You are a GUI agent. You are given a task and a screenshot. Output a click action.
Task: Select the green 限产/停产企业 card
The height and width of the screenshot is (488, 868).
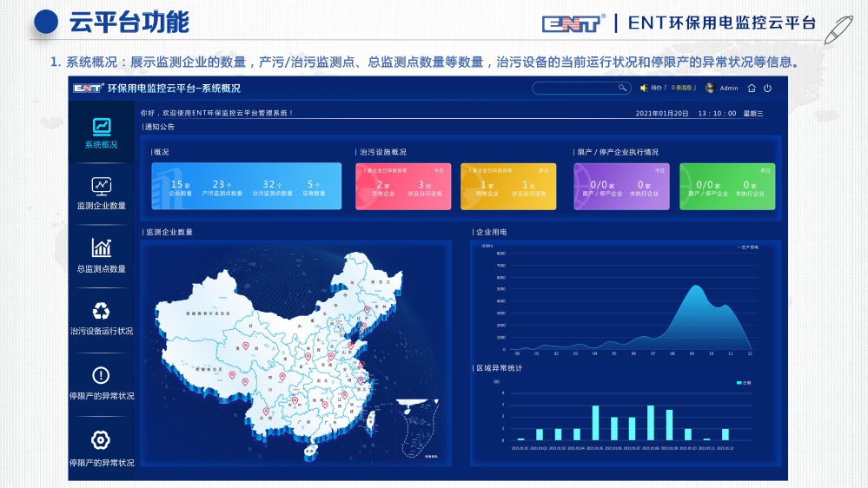tap(726, 186)
